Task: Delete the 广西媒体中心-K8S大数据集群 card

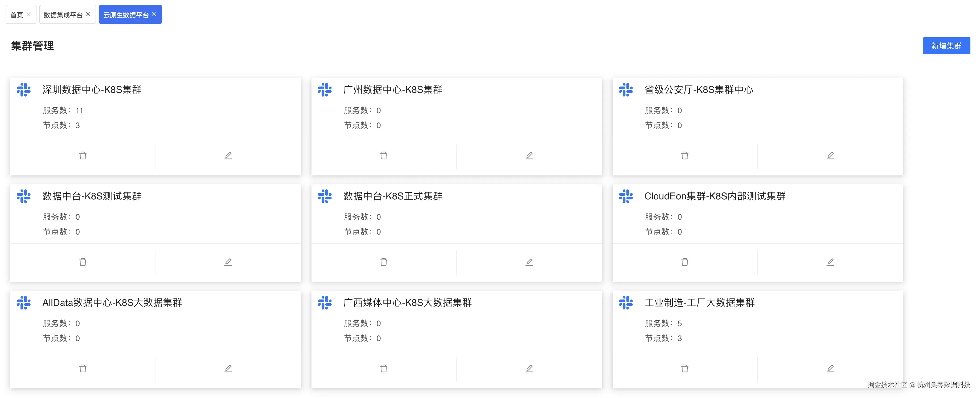Action: 383,369
